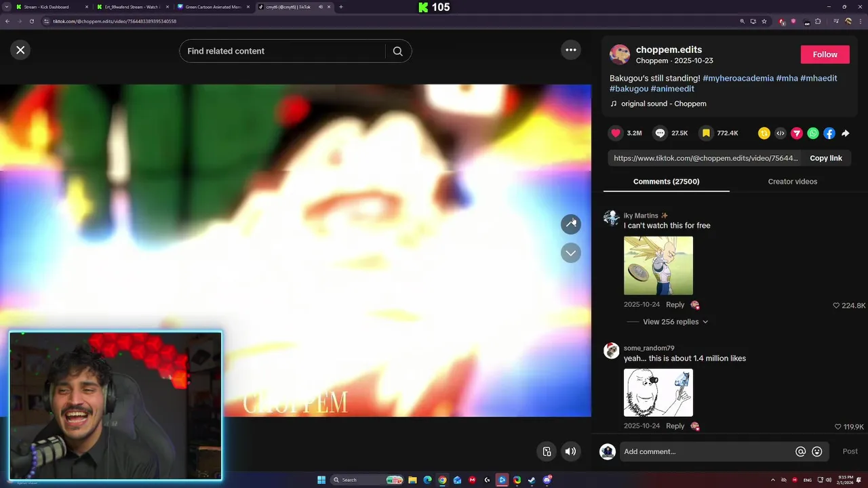Click the search magnifier in Find related content

[398, 51]
